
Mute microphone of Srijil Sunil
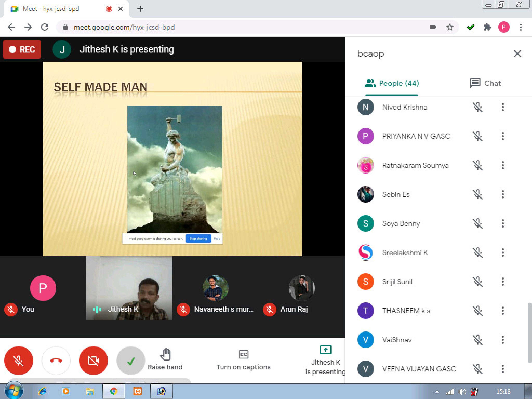[x=478, y=282]
